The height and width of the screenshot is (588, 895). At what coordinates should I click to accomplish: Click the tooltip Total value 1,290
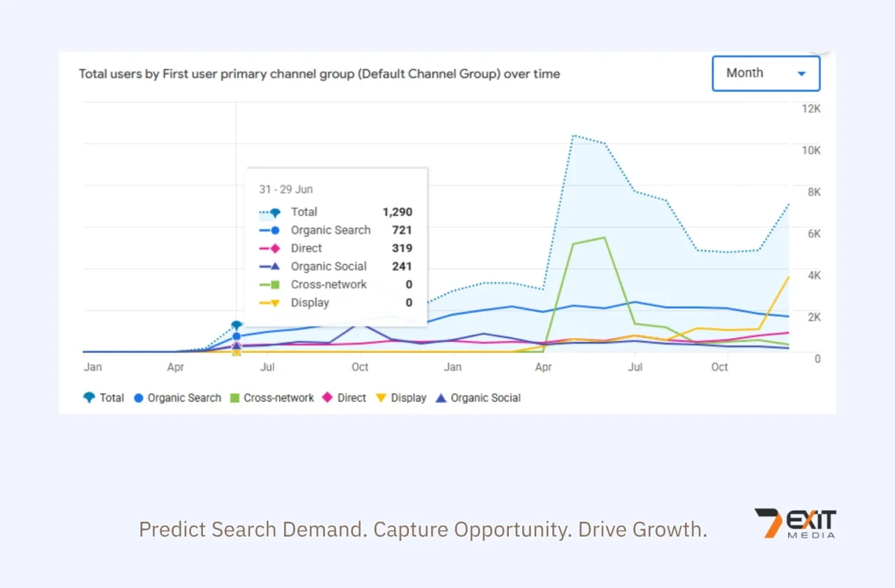tap(397, 212)
